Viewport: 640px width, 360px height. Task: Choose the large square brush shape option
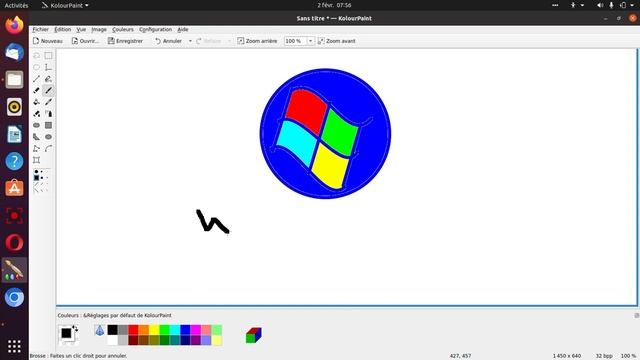[x=36, y=178]
